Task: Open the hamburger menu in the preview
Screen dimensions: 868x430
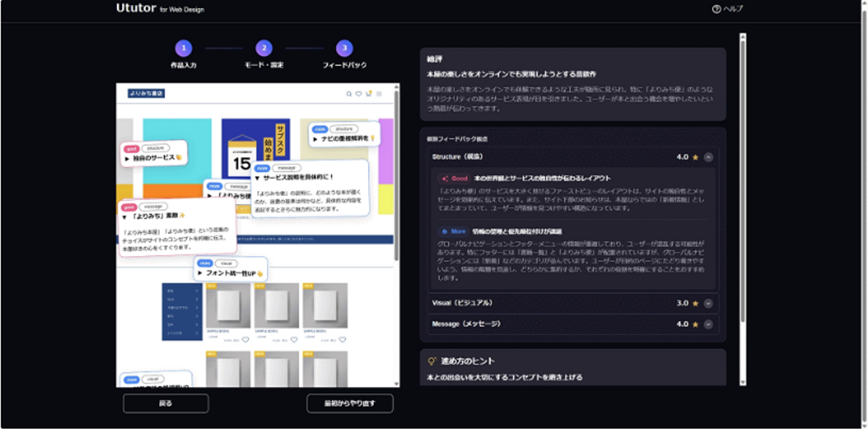Action: pos(379,94)
